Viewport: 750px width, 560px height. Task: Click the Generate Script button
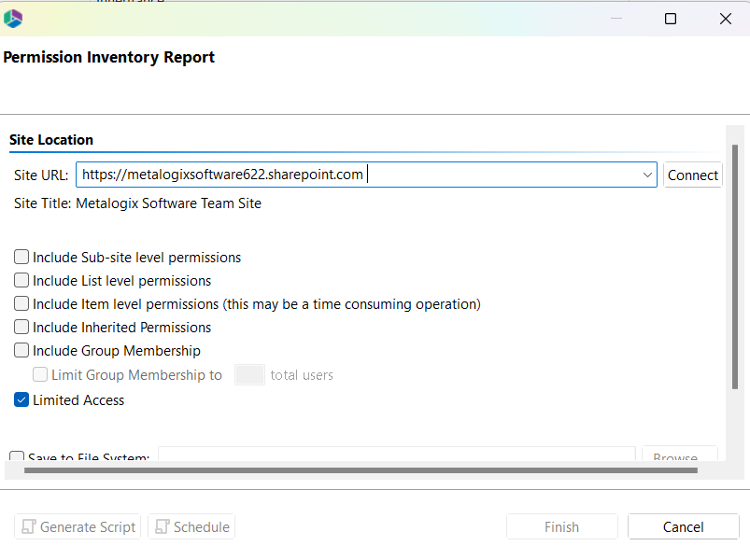click(x=78, y=526)
